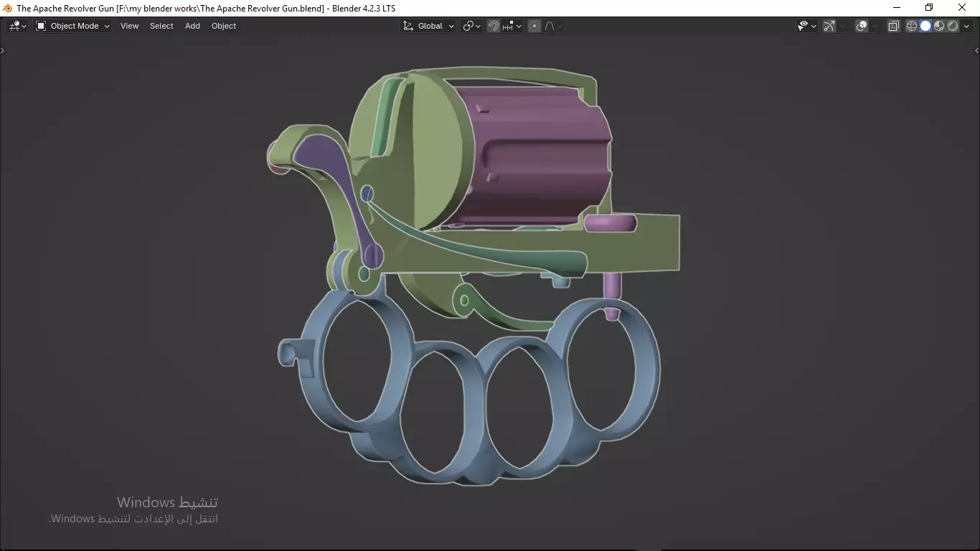The width and height of the screenshot is (980, 551).
Task: Open the Add menu
Action: coord(192,26)
